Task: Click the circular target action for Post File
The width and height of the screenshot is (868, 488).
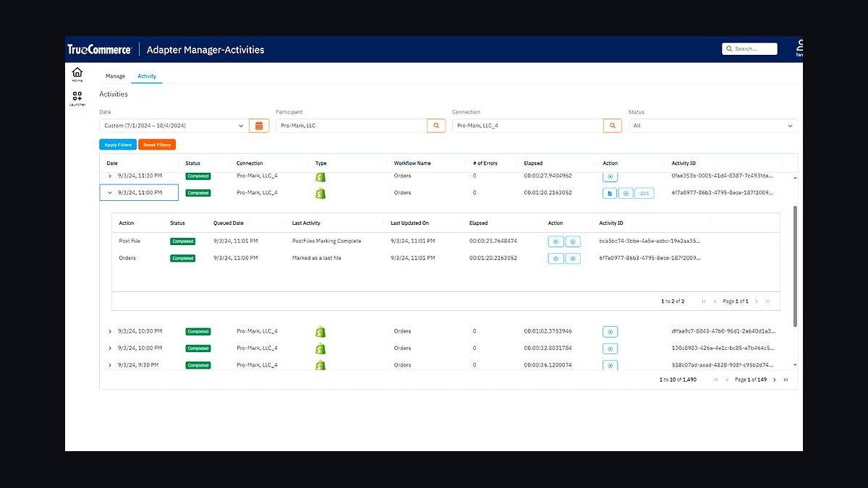Action: coord(573,241)
